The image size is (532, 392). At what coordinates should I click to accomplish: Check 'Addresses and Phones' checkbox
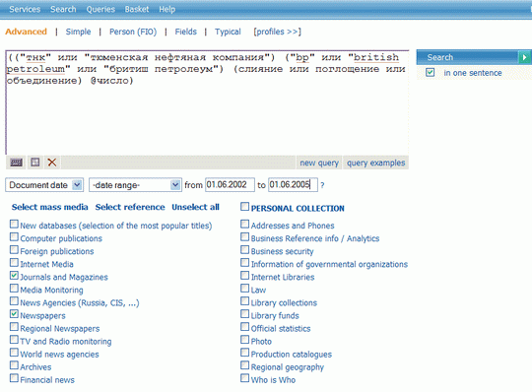click(244, 224)
